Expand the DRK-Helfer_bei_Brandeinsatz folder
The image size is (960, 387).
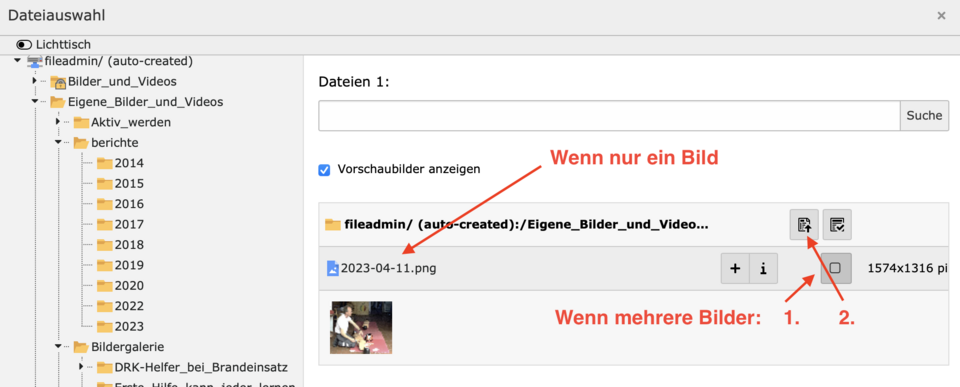point(81,367)
